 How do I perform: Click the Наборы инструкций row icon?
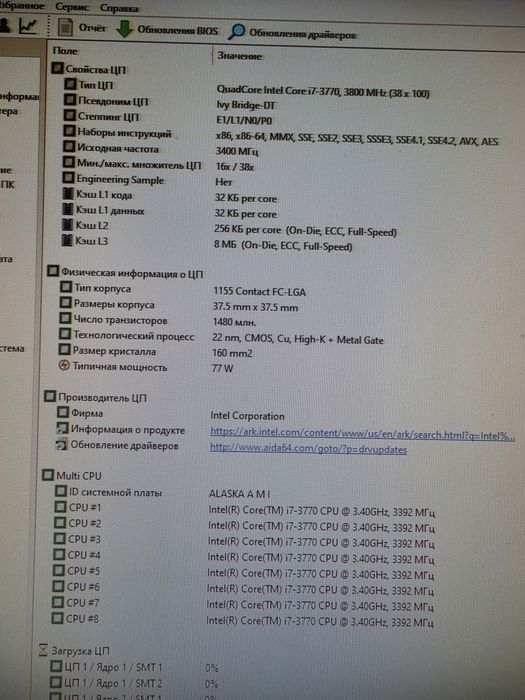[69, 131]
